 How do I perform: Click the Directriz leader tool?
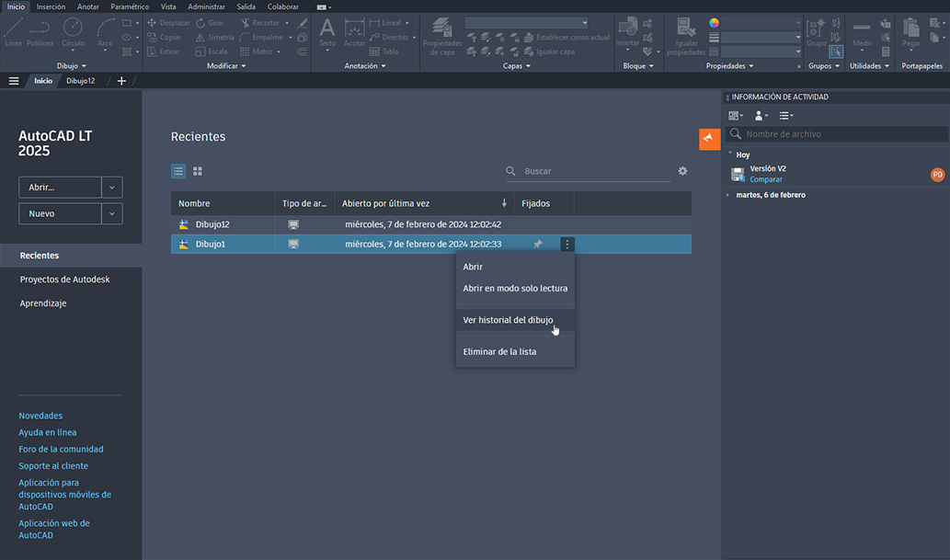click(388, 38)
